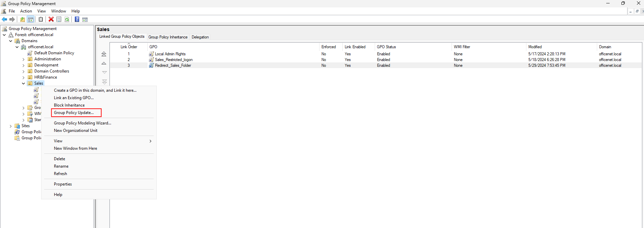The width and height of the screenshot is (644, 228).
Task: Click the Group Policy Management root icon
Action: (4, 29)
